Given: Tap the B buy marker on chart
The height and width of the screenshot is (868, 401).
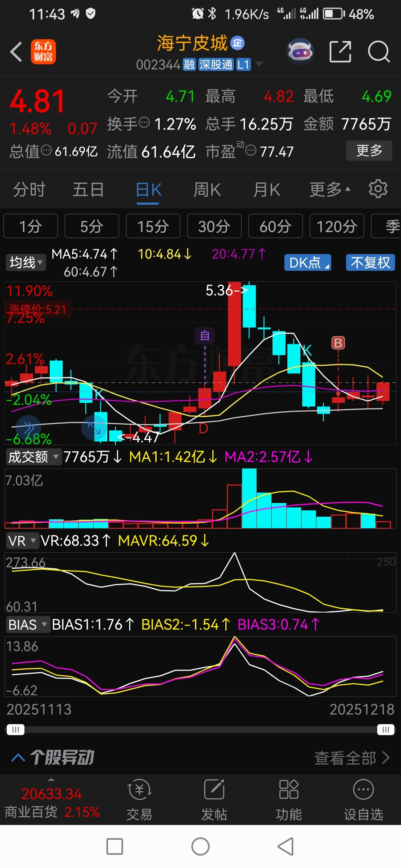Looking at the screenshot, I should click(338, 343).
